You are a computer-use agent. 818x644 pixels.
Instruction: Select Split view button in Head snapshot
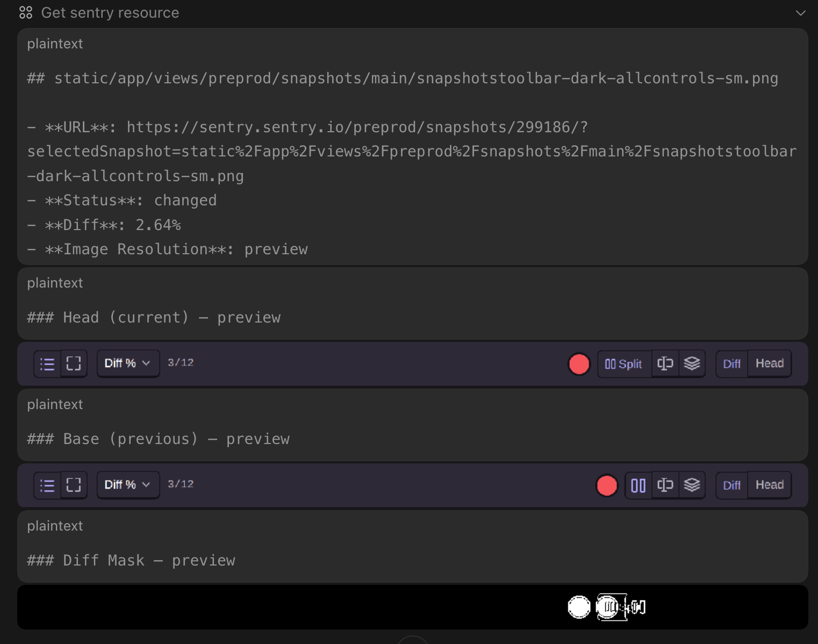pyautogui.click(x=624, y=364)
